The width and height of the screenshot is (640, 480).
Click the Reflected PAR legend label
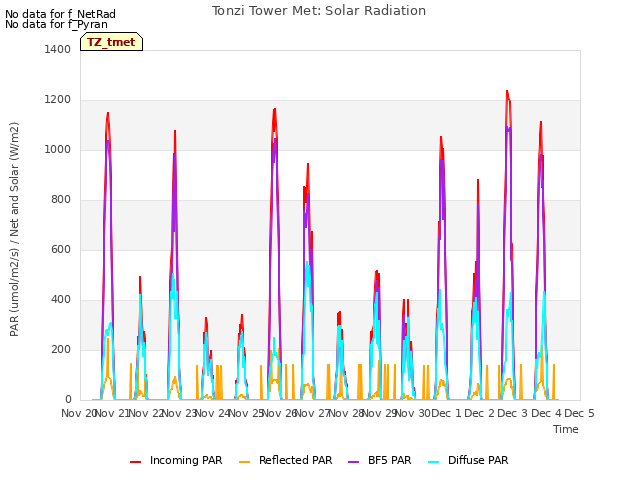[296, 460]
